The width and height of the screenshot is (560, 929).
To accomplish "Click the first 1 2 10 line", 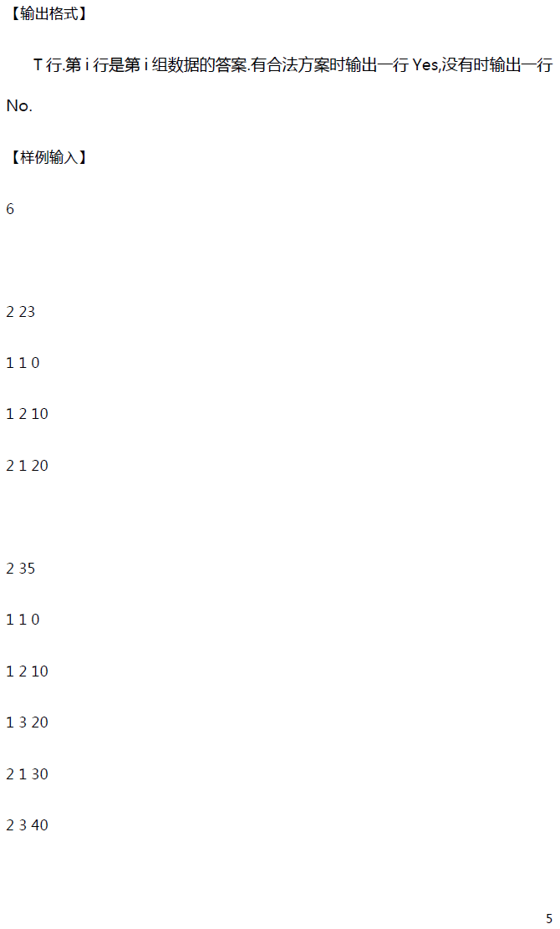I will click(28, 414).
